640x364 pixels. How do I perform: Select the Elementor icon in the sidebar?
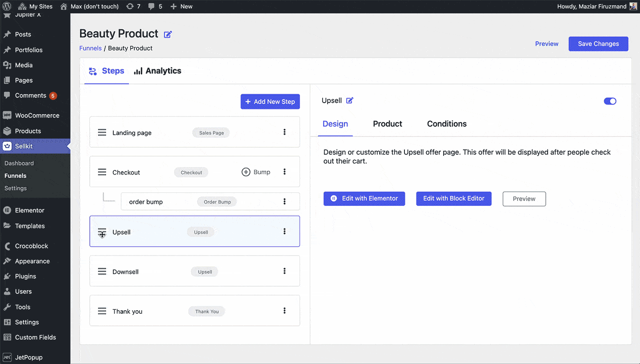click(8, 210)
